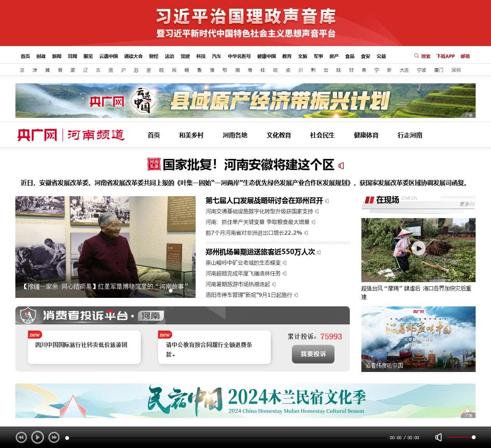
Task: Open headline 国家批复！河南安徽将建这个区
Action: coord(248,165)
